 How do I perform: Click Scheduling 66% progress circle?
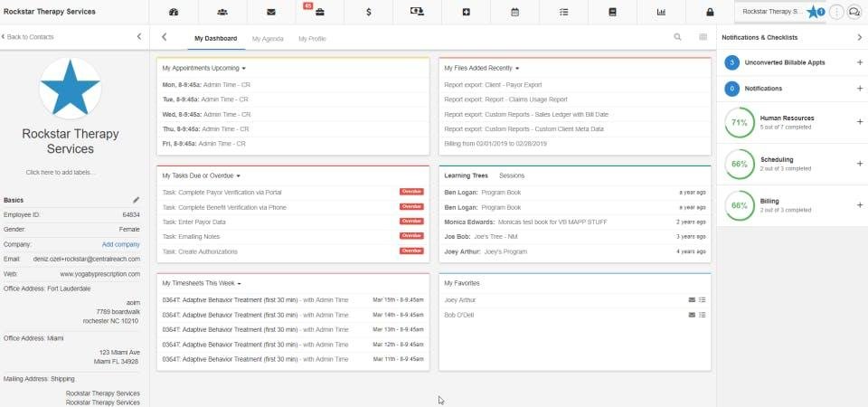click(740, 164)
